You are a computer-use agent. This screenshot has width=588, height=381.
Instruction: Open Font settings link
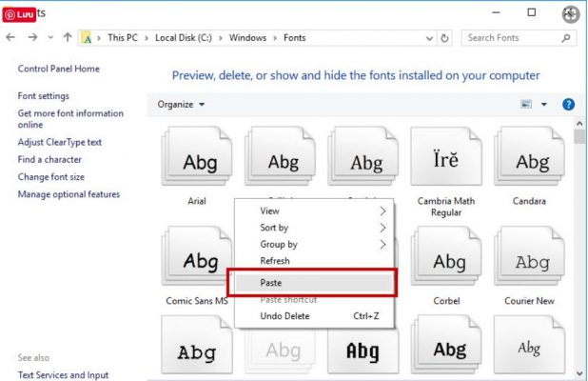point(44,96)
